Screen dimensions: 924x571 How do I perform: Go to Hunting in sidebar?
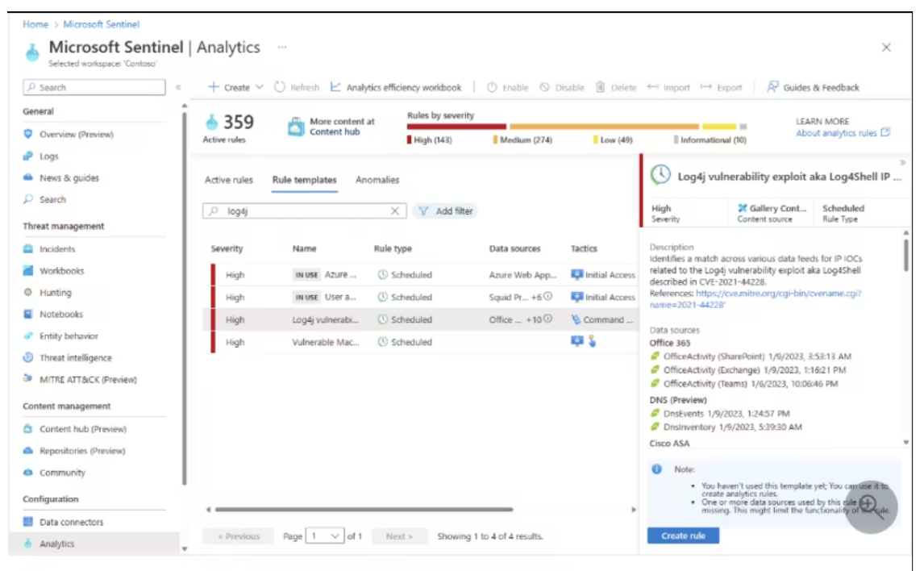point(55,293)
